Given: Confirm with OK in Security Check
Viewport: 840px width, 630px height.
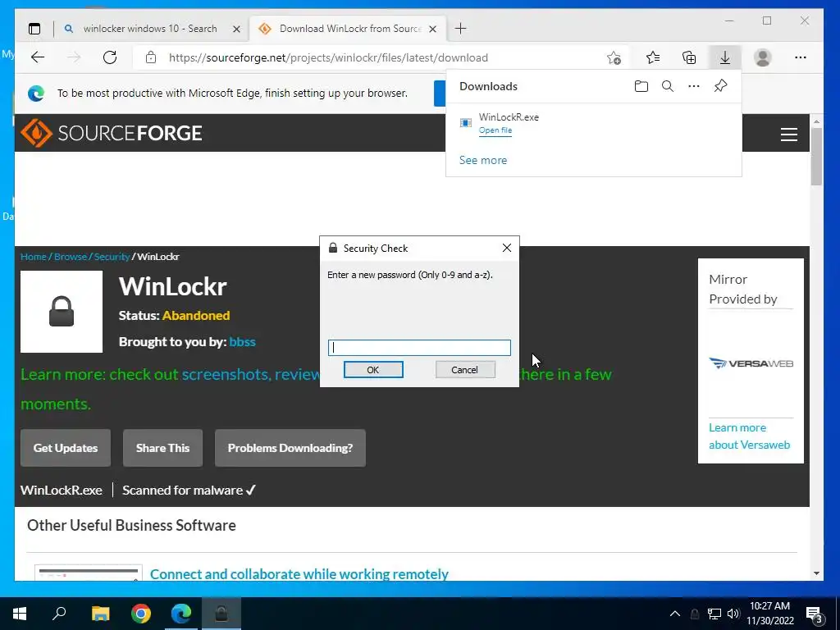Looking at the screenshot, I should click(x=373, y=370).
